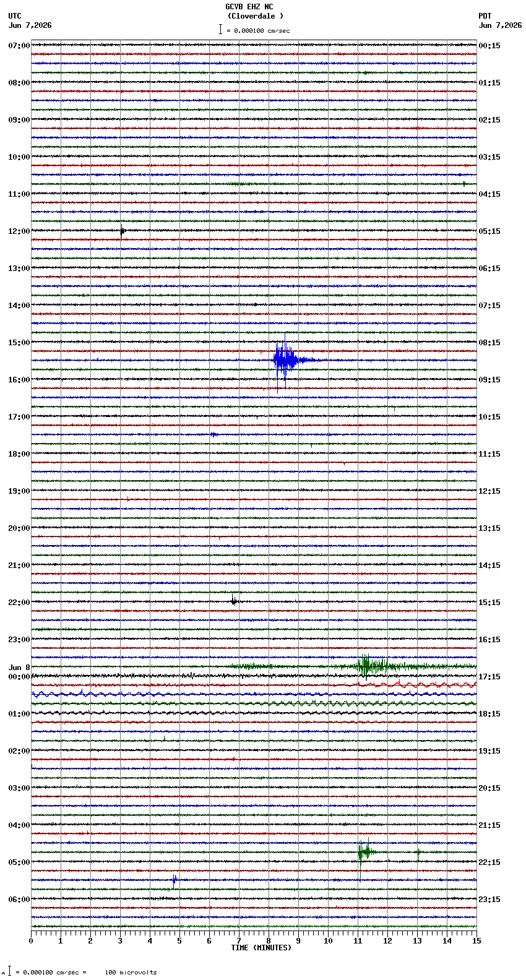
Task: Click the '05:00' UTC time label
Action: point(19,862)
